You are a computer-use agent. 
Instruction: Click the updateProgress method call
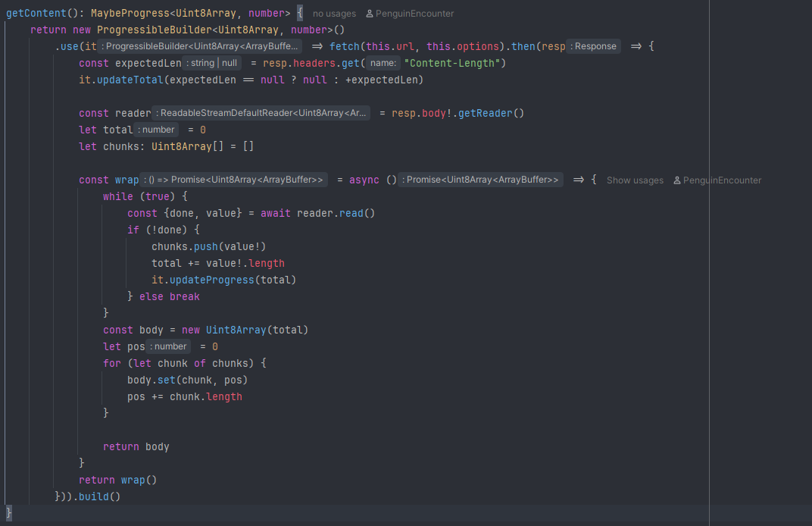pyautogui.click(x=211, y=280)
